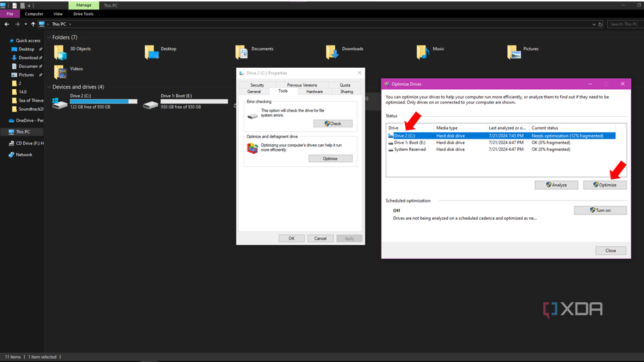The image size is (644, 362).
Task: Open the Drive Tools ribbon tab
Action: [x=83, y=14]
